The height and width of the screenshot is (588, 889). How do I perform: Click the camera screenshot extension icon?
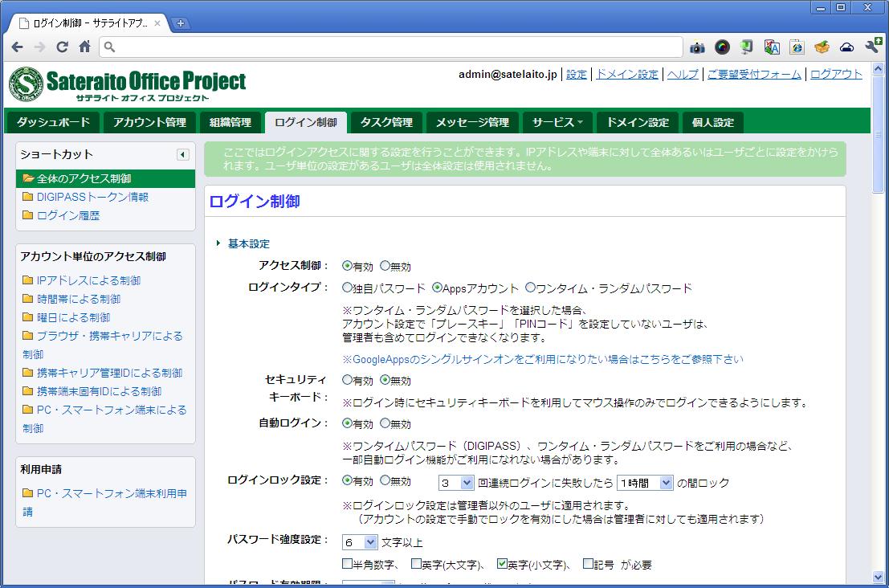point(697,47)
